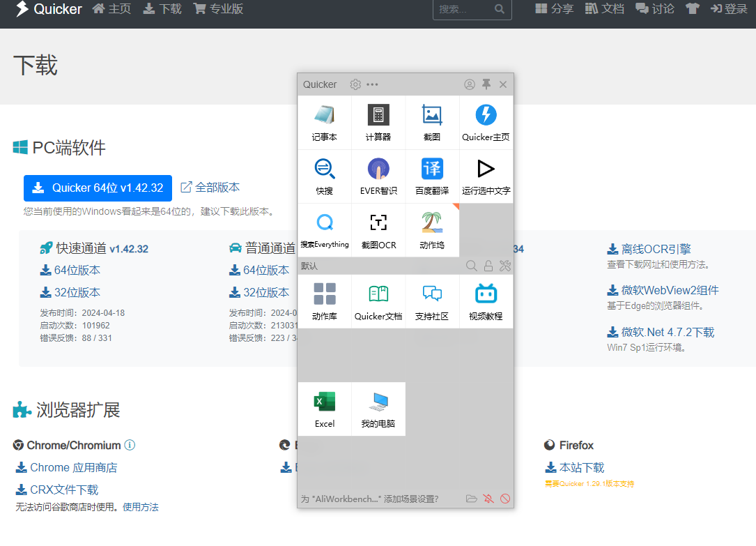Pin the Quicker panel with pushpin icon
Image resolution: width=756 pixels, height=546 pixels.
[x=486, y=84]
